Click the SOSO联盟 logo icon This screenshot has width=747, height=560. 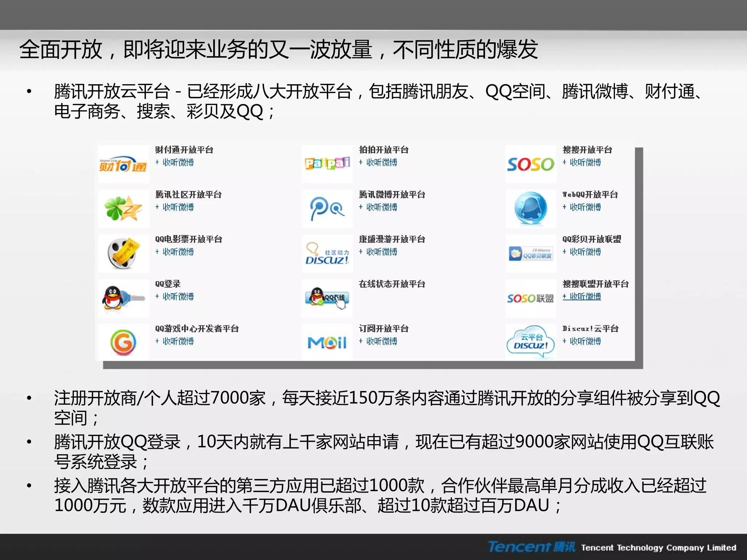pyautogui.click(x=531, y=298)
